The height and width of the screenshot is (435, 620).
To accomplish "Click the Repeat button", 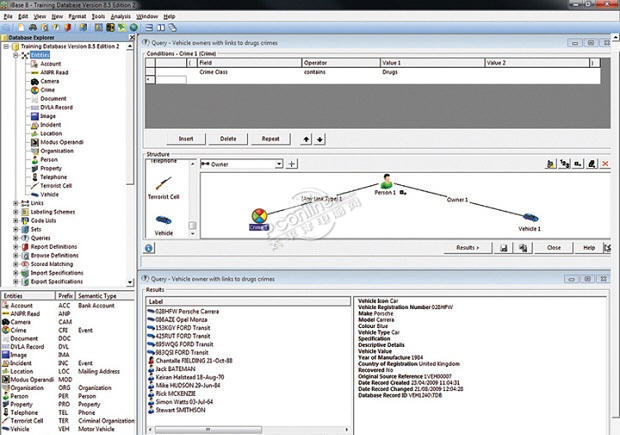I will click(x=270, y=138).
